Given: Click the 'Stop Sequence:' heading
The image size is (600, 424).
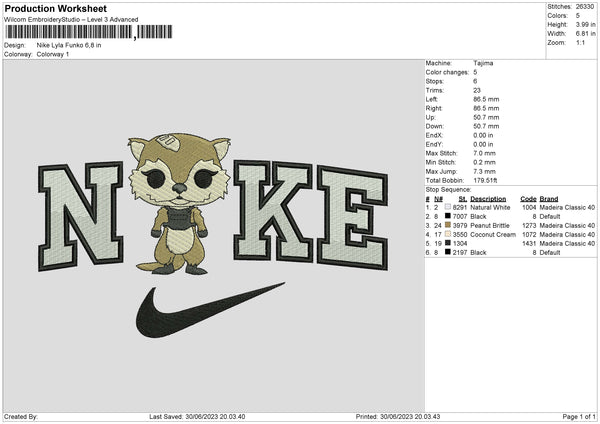Looking at the screenshot, I should pyautogui.click(x=448, y=190).
